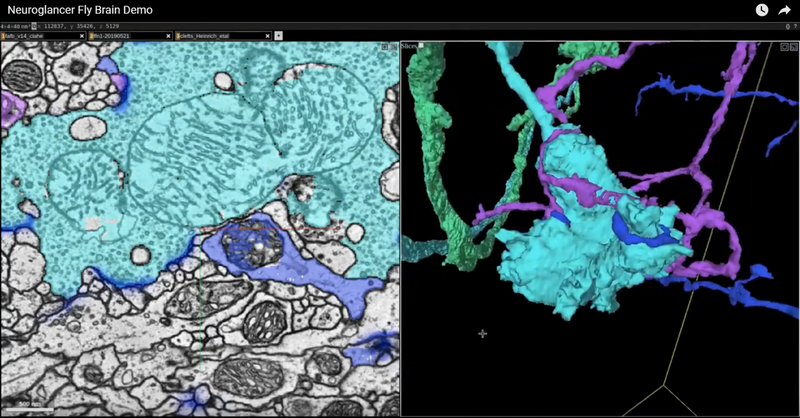Add a new layer with plus button
Image resolution: width=800 pixels, height=418 pixels.
tap(279, 35)
